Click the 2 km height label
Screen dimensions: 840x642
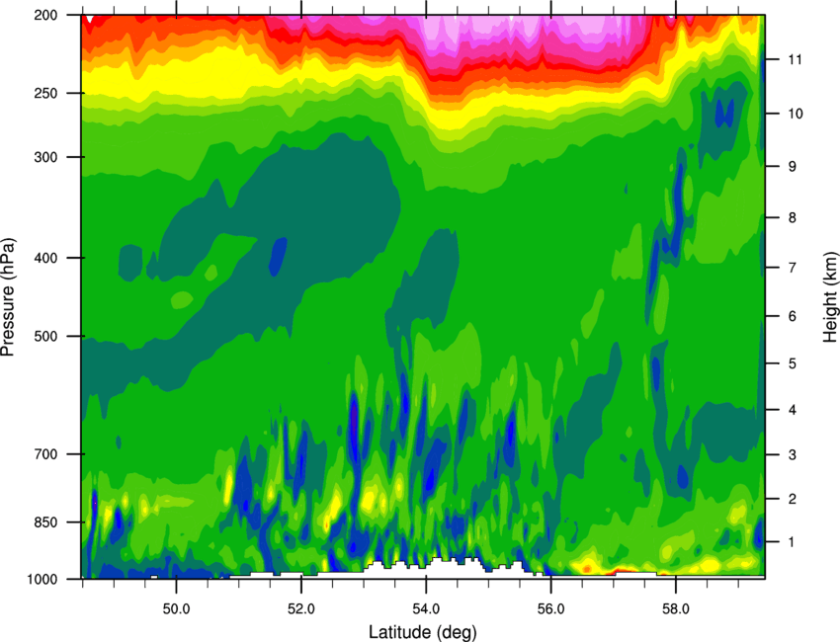pyautogui.click(x=793, y=499)
